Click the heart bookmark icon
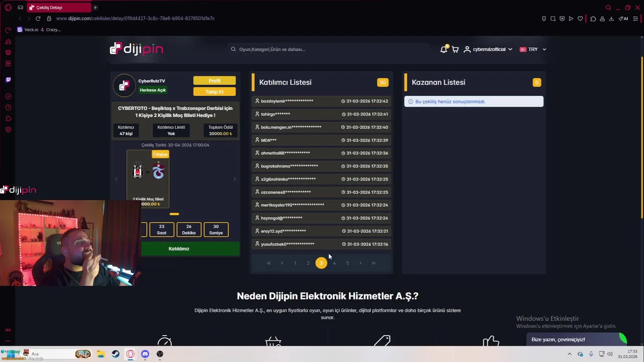The image size is (644, 362). [x=580, y=19]
